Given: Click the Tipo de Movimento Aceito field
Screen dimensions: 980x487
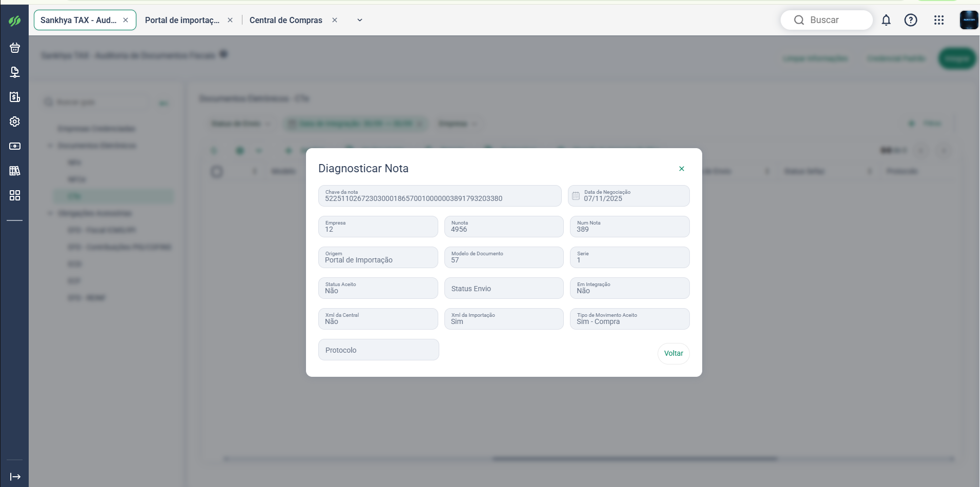Looking at the screenshot, I should click(630, 319).
